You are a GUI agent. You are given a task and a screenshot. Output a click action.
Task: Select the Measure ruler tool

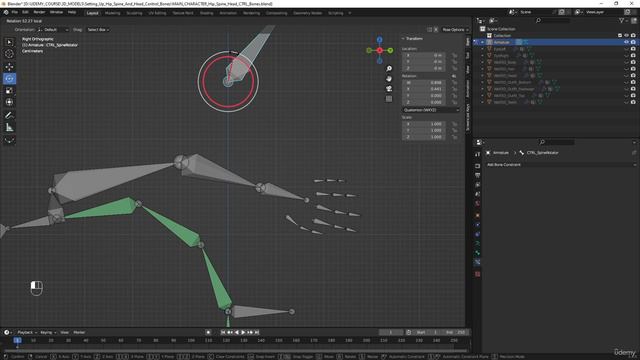tap(9, 127)
